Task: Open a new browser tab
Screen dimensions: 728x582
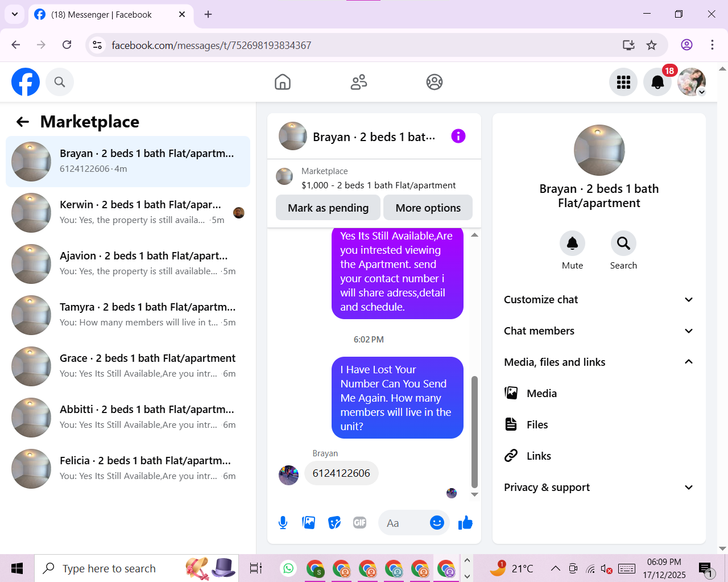Action: (208, 14)
